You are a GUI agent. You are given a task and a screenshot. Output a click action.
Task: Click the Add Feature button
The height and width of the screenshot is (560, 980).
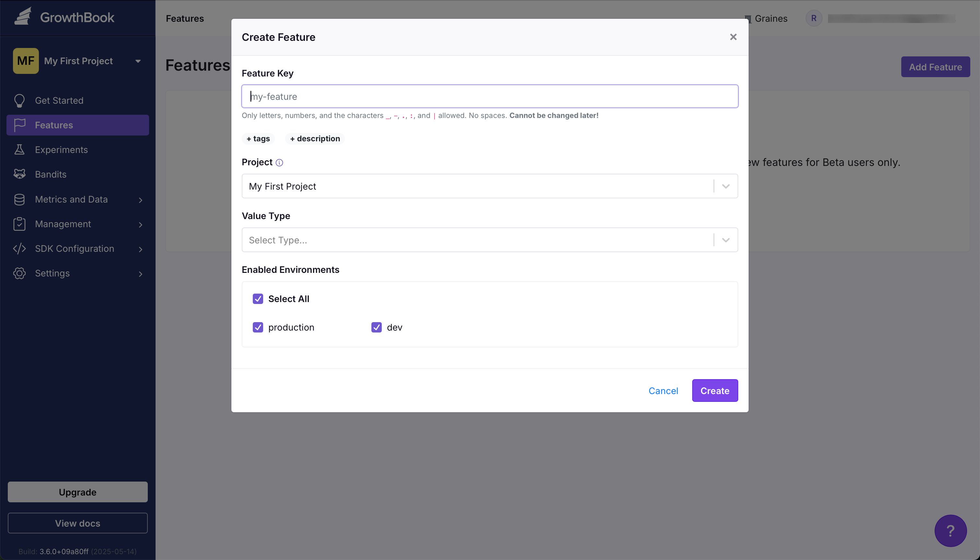[x=935, y=67]
